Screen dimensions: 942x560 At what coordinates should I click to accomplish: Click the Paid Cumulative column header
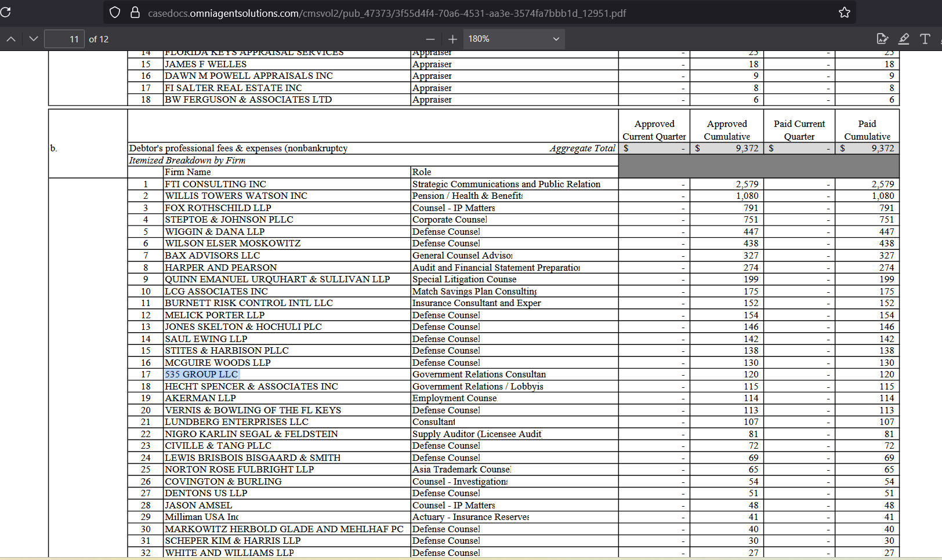tap(867, 130)
